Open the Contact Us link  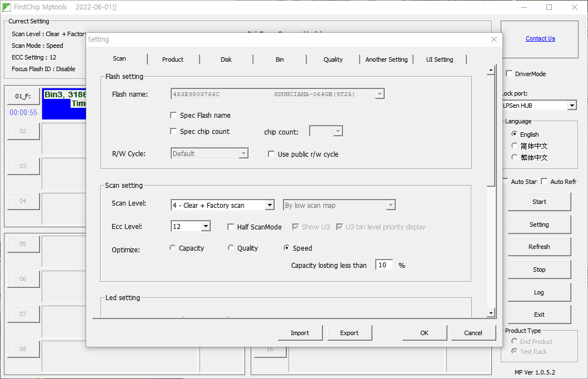pos(540,38)
